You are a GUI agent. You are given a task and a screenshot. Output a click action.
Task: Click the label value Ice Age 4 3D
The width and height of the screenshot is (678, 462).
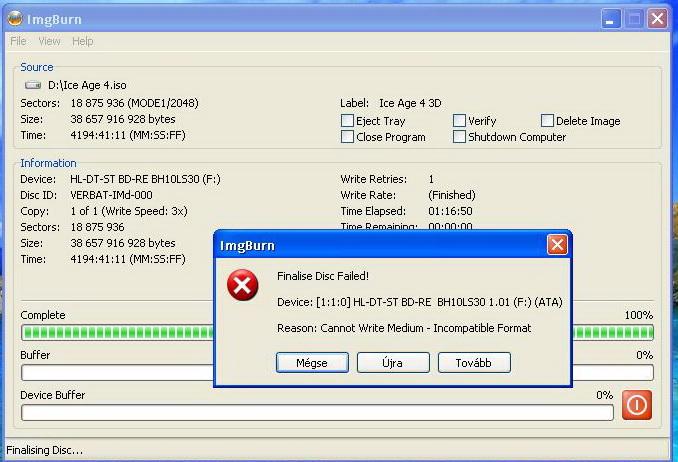click(410, 103)
